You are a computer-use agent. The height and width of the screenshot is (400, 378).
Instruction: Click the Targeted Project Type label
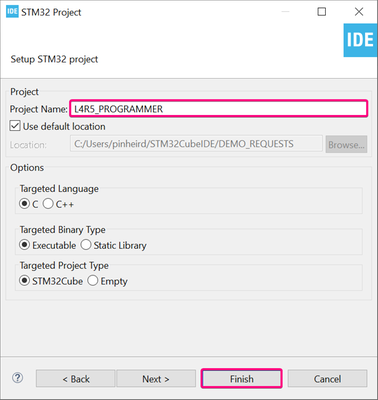pyautogui.click(x=64, y=265)
